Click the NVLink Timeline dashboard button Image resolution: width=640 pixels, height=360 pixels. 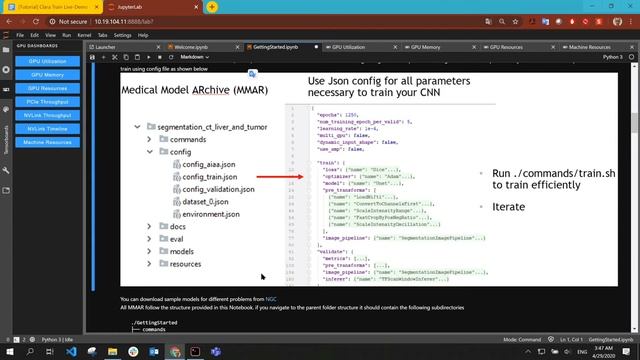(x=47, y=129)
